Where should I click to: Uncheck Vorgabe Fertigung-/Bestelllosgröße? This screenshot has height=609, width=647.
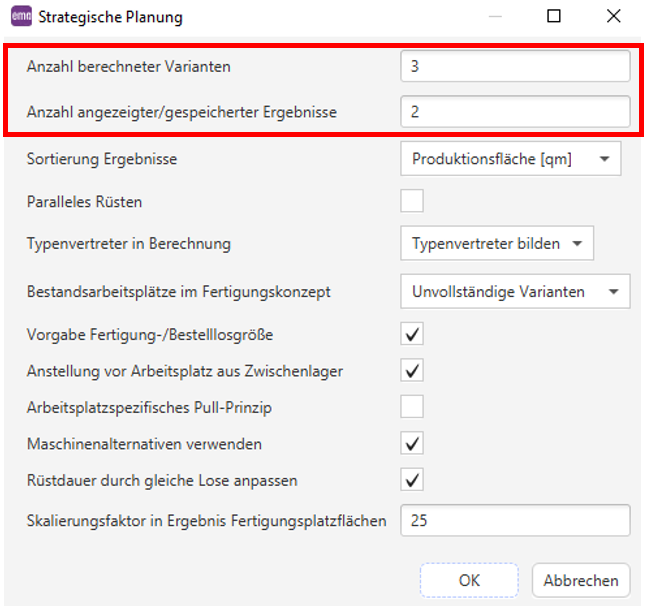tap(412, 334)
